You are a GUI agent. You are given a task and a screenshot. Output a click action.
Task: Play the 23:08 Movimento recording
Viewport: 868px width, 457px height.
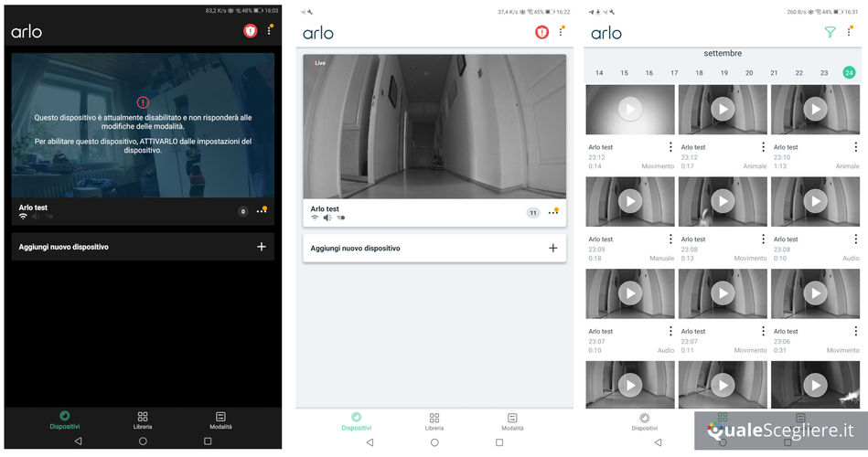[723, 201]
